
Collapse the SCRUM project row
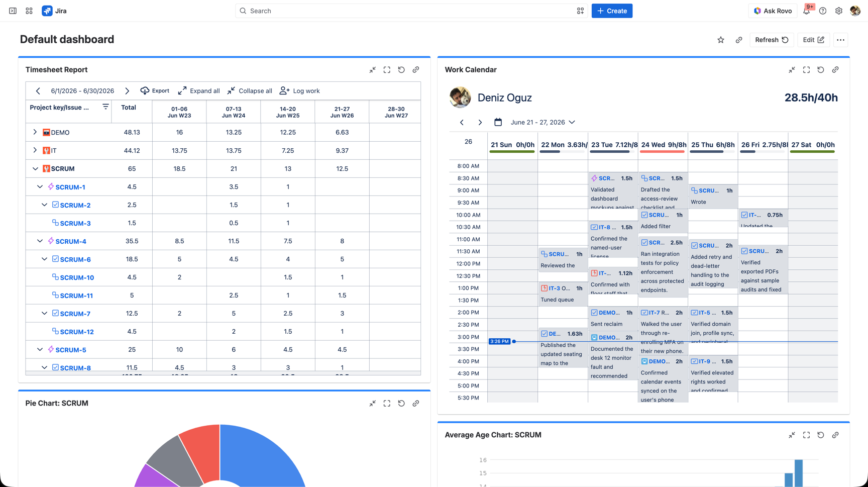click(x=35, y=169)
